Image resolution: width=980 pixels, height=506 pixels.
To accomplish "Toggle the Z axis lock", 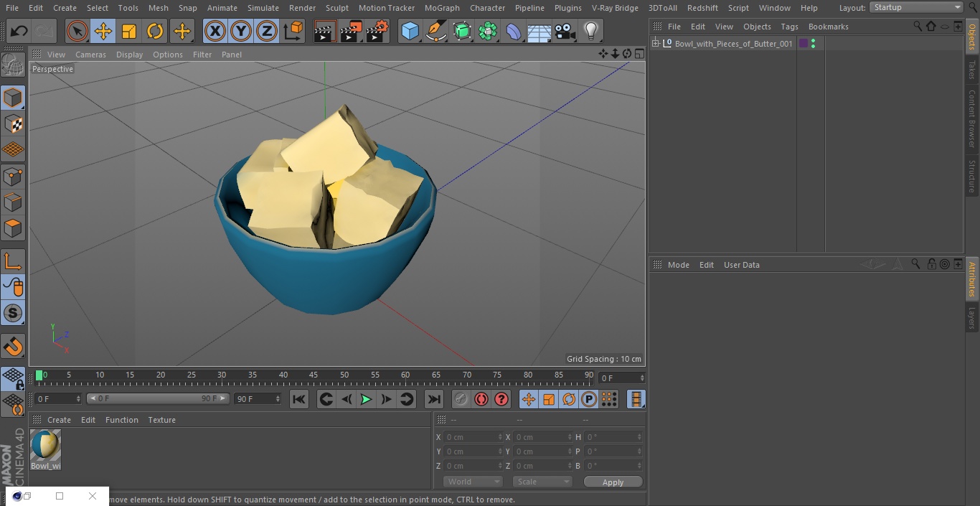I will (267, 32).
